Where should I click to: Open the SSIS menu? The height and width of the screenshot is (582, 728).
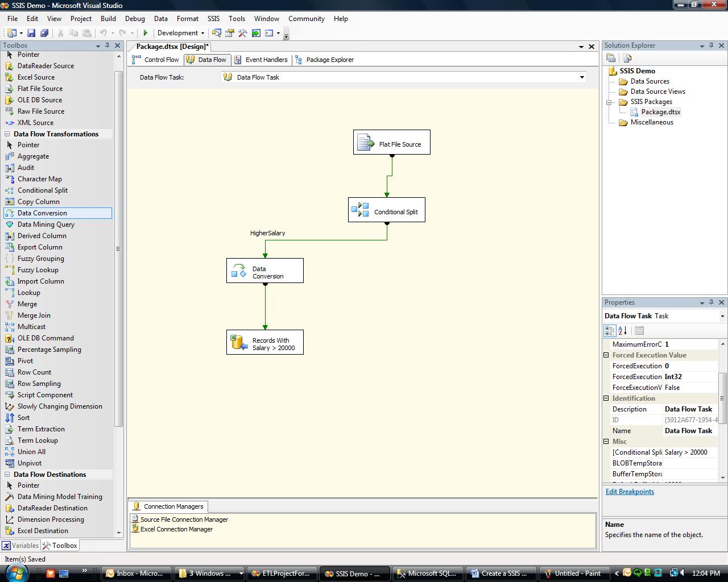[x=213, y=19]
